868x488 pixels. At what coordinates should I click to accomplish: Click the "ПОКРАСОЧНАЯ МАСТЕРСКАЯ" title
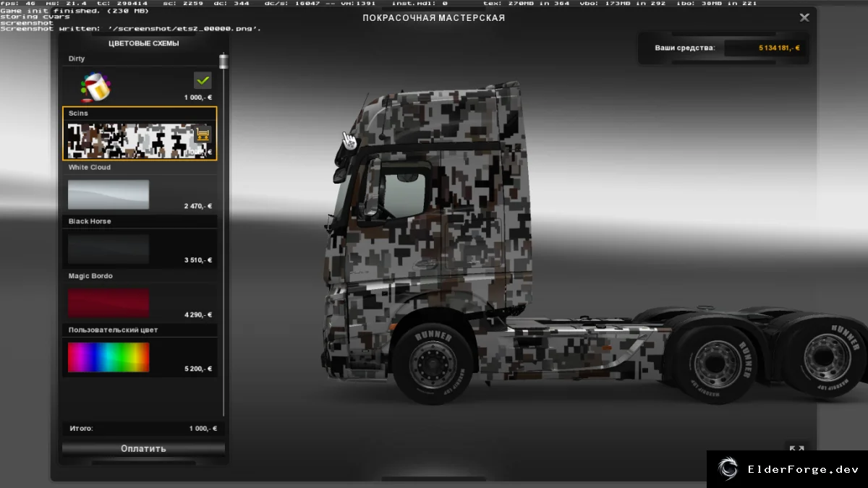click(434, 17)
